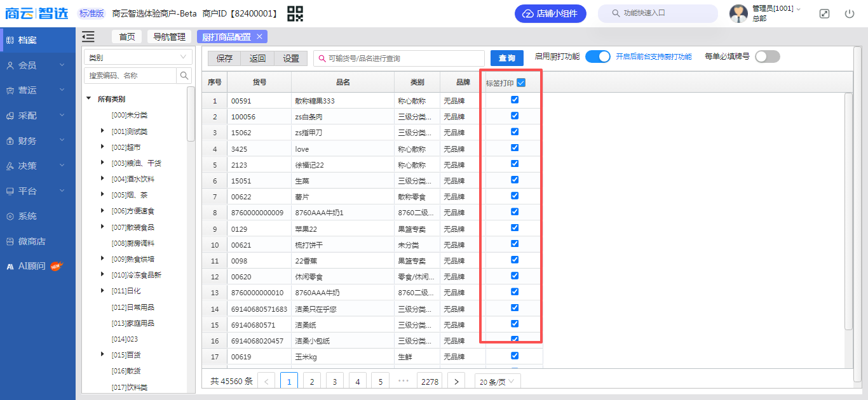
Task: Expand the 财务 sidebar menu
Action: 37,141
